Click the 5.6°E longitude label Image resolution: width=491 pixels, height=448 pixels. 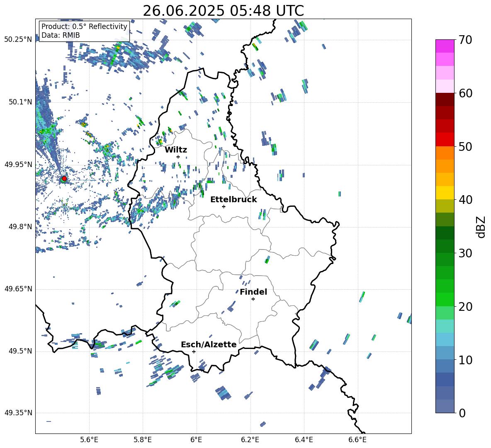point(89,440)
